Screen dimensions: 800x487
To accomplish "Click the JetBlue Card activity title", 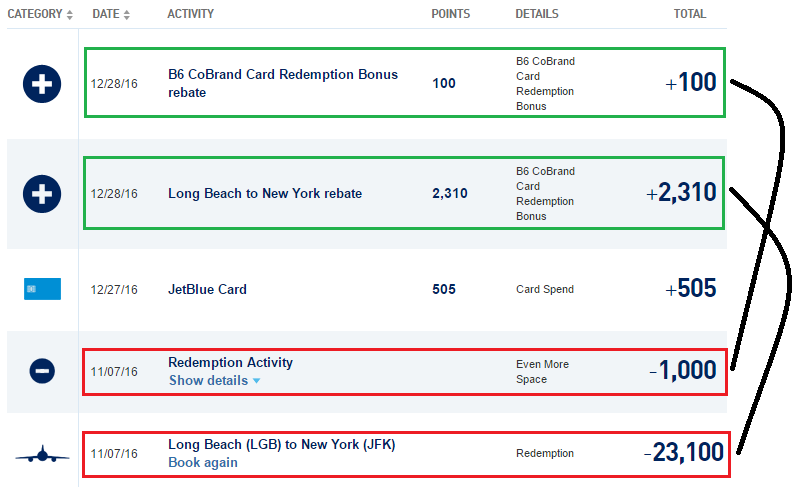I will pyautogui.click(x=207, y=290).
